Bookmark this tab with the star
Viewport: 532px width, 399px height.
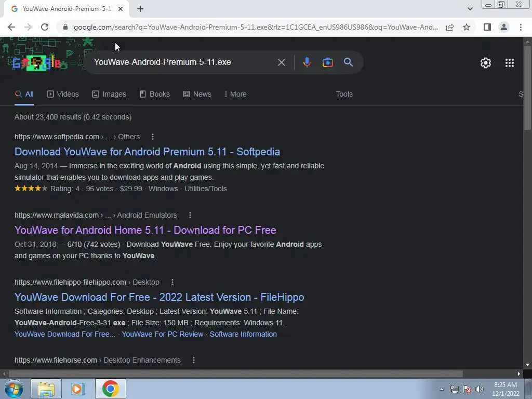click(x=467, y=27)
